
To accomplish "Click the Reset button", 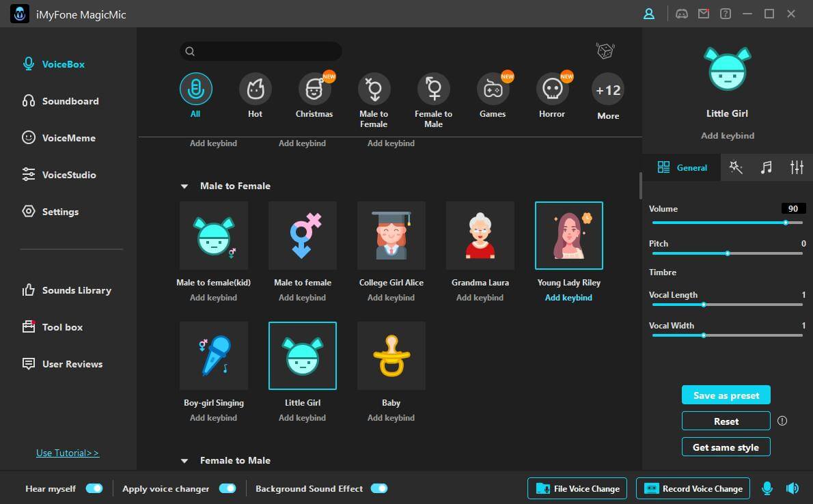I will pyautogui.click(x=726, y=421).
